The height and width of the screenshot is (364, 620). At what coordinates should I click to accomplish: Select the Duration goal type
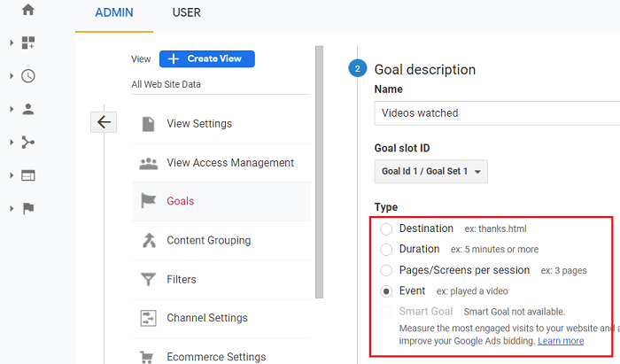[386, 250]
